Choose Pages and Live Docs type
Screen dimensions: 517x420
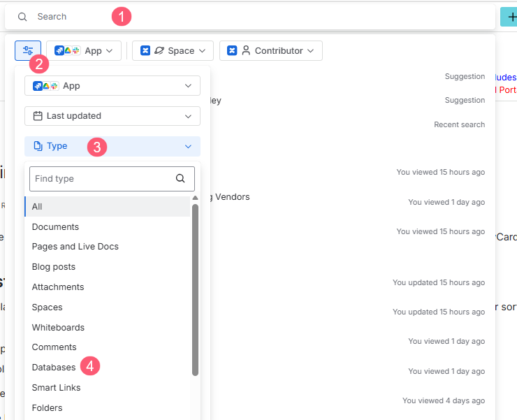[108, 247]
